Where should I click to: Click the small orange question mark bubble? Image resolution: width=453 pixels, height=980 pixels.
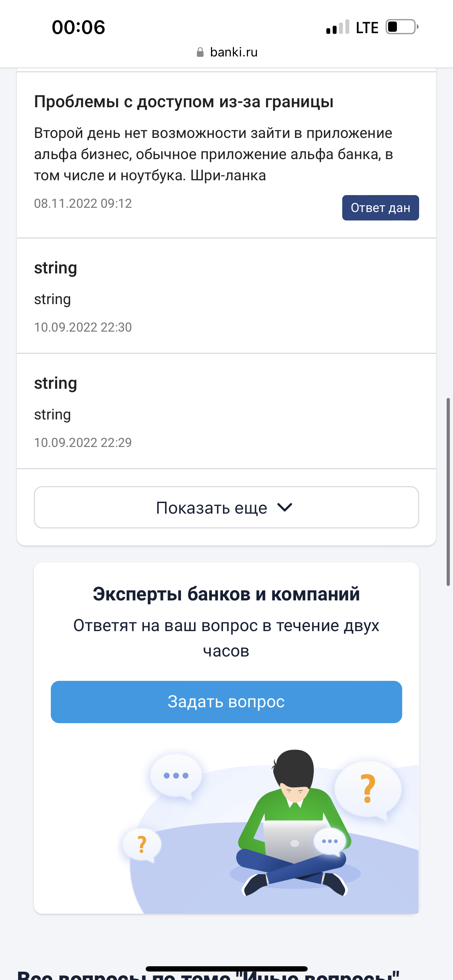tap(141, 845)
